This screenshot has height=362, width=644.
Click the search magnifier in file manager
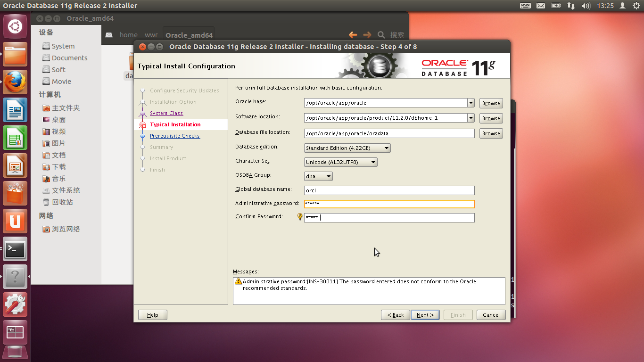381,34
